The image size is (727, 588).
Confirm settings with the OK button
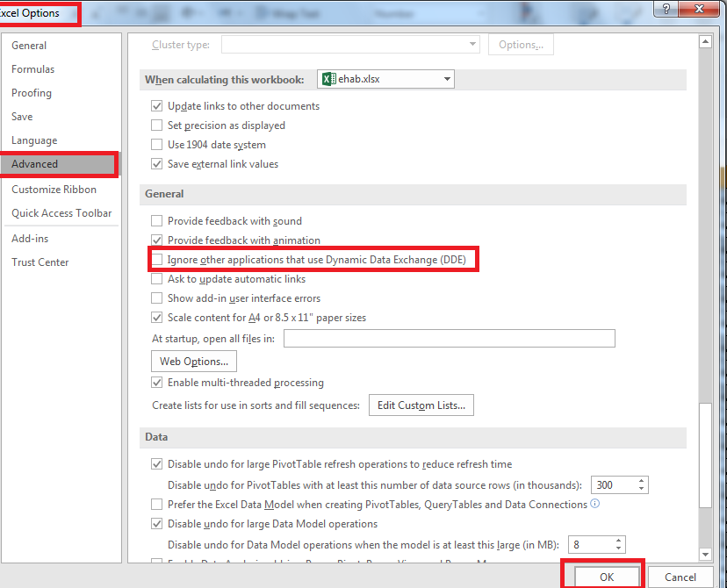click(x=607, y=577)
